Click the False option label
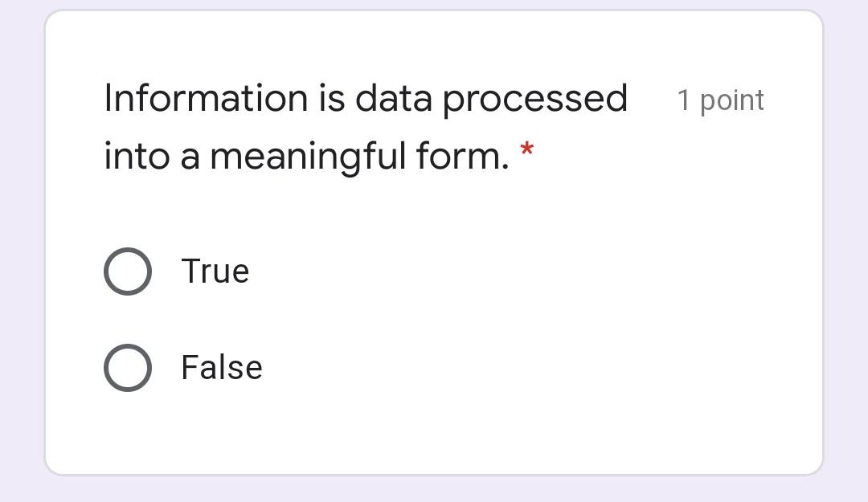Image resolution: width=868 pixels, height=502 pixels. [220, 367]
